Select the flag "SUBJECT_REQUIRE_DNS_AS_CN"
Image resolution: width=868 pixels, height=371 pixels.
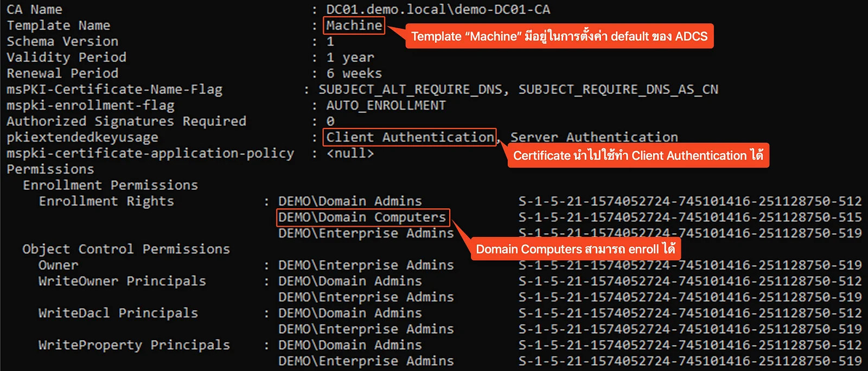[x=618, y=89]
